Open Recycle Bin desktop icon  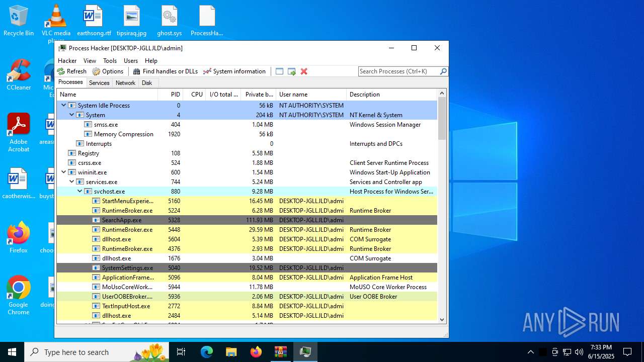pyautogui.click(x=19, y=21)
